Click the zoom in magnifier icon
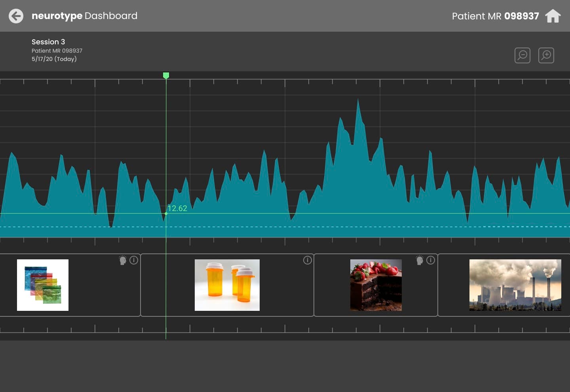Screen dimensions: 570x392 point(546,55)
